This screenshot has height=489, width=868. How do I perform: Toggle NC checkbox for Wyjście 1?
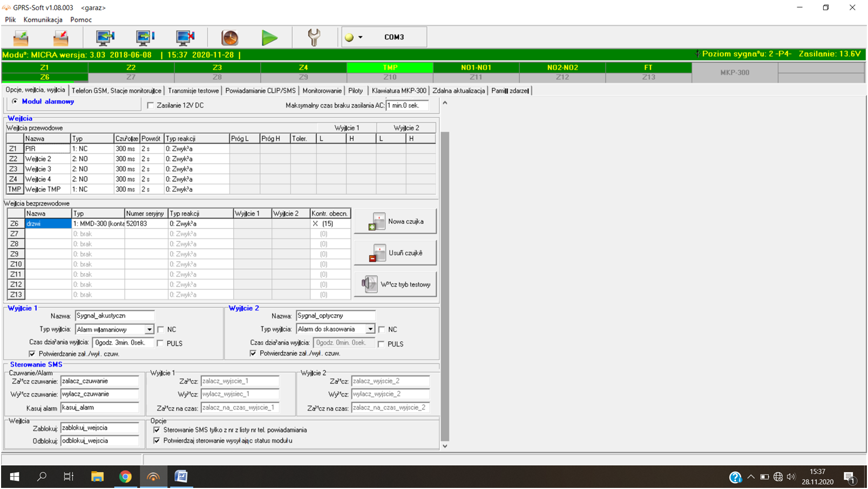(x=161, y=329)
